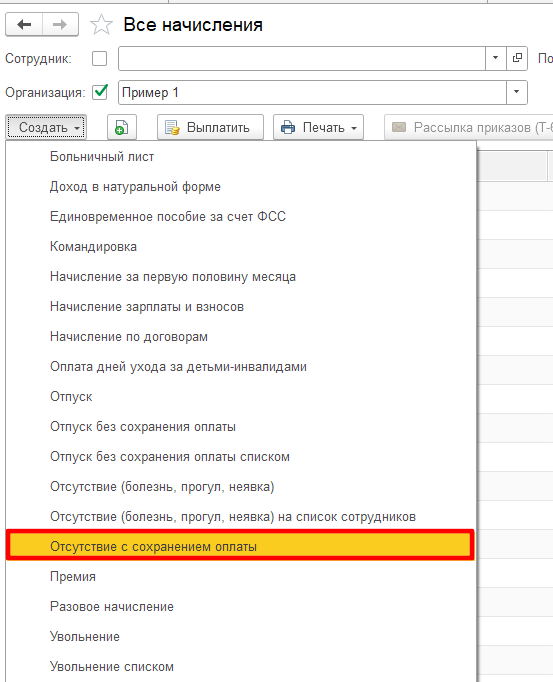Choose the Командировка menu entry
Image resolution: width=553 pixels, height=682 pixels.
[x=241, y=247]
